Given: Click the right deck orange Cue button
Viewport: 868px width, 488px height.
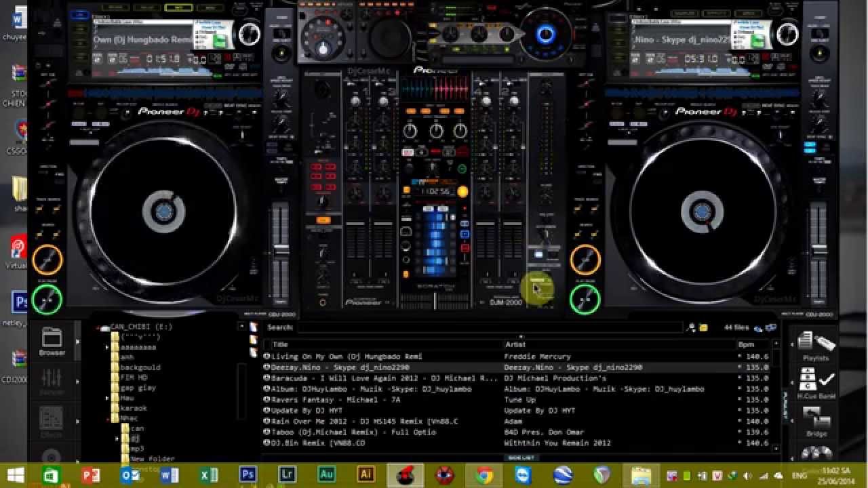Looking at the screenshot, I should pyautogui.click(x=585, y=260).
